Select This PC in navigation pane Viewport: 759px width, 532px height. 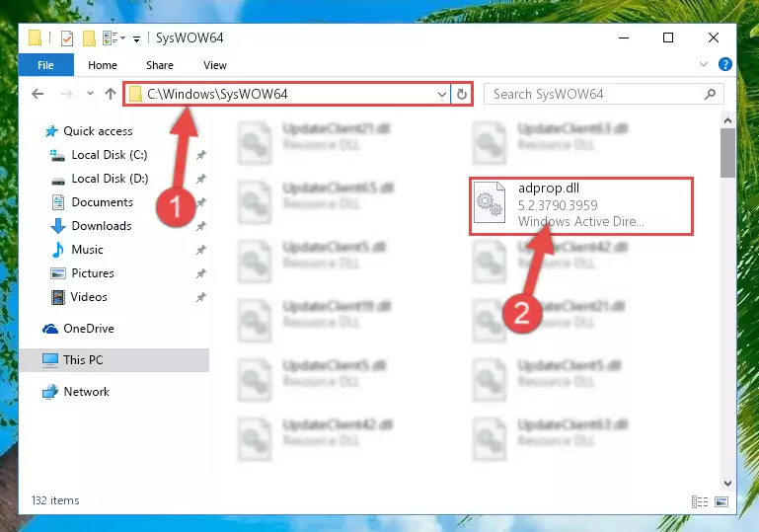point(114,360)
